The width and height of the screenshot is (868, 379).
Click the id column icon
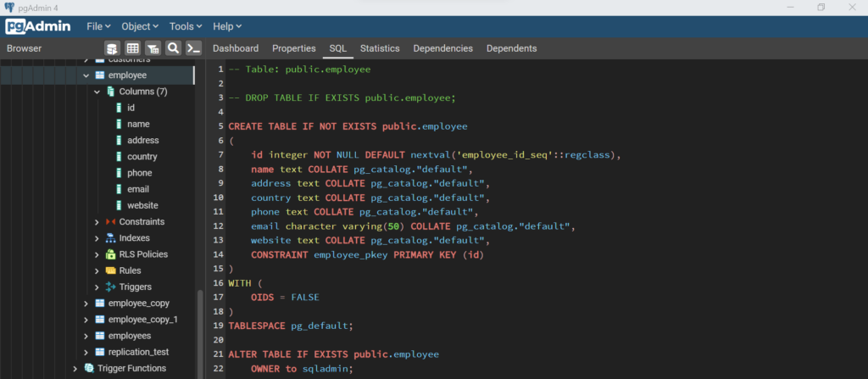(x=119, y=108)
